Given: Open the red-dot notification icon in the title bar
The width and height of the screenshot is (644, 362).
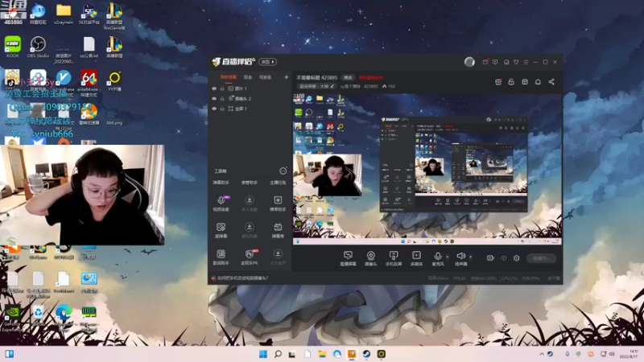Looking at the screenshot, I should (485, 62).
